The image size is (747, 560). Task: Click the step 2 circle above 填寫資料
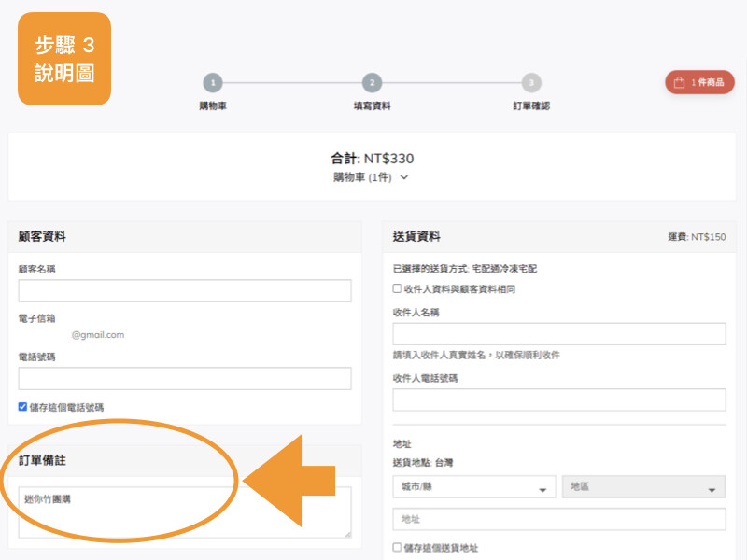pyautogui.click(x=373, y=82)
